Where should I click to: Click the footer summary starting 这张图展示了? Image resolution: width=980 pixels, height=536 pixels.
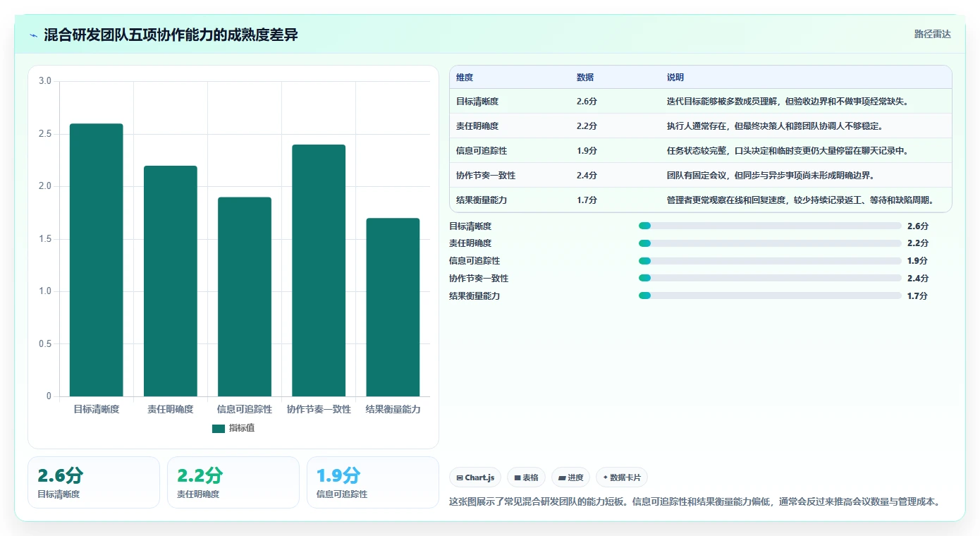pyautogui.click(x=697, y=502)
